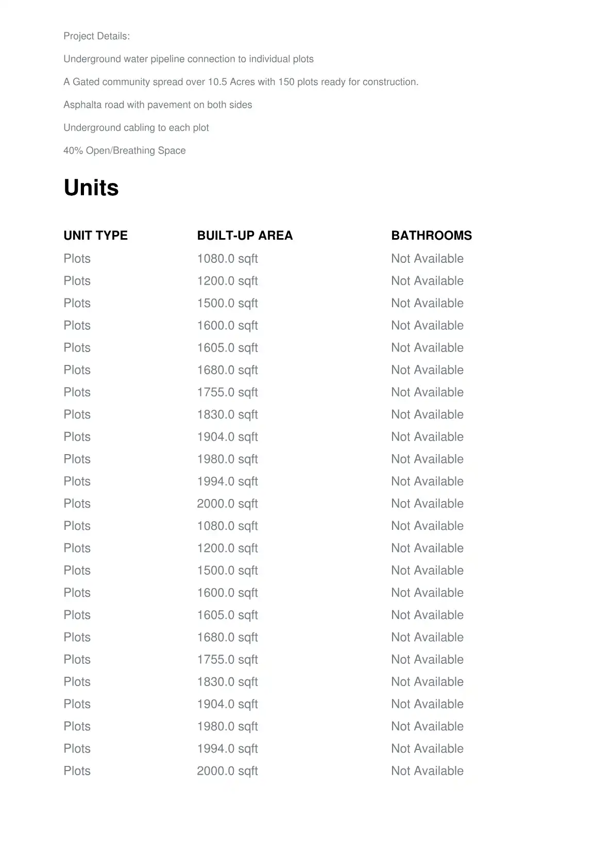This screenshot has width=613, height=868.
Task: Click the first '1080.0 sqft' cell
Action: [x=227, y=259]
